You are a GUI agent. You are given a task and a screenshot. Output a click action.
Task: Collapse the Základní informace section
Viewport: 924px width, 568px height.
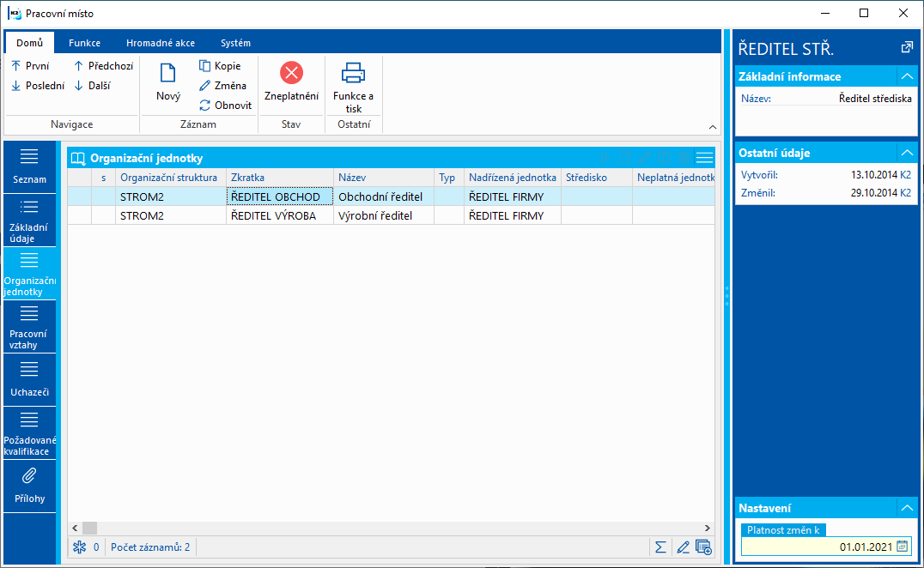click(x=906, y=76)
